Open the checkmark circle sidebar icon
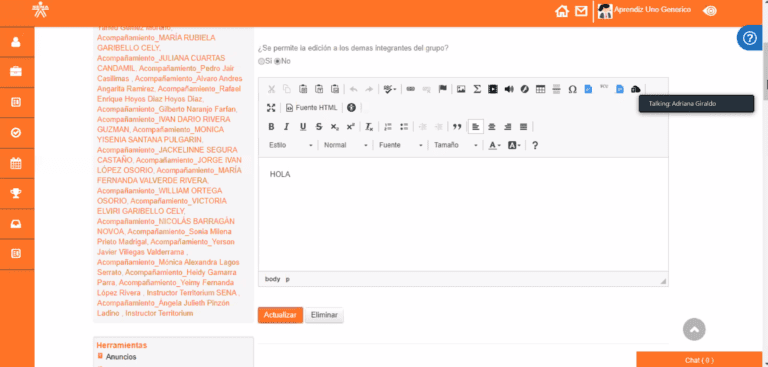 pyautogui.click(x=16, y=133)
